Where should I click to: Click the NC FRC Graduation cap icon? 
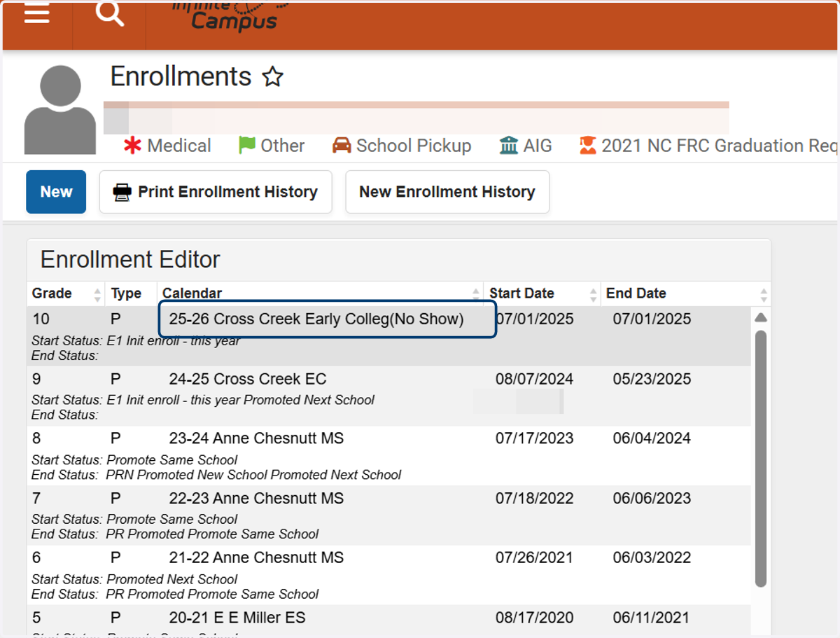(588, 146)
